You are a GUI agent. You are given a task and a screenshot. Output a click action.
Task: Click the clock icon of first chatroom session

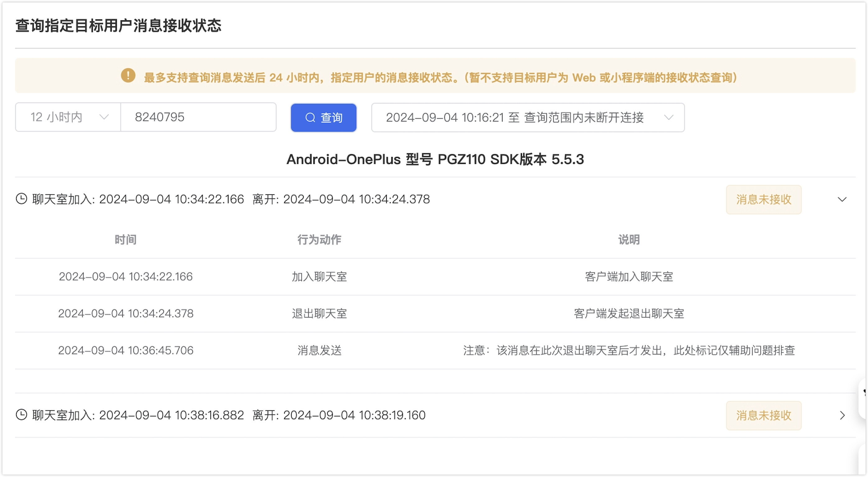pos(21,199)
